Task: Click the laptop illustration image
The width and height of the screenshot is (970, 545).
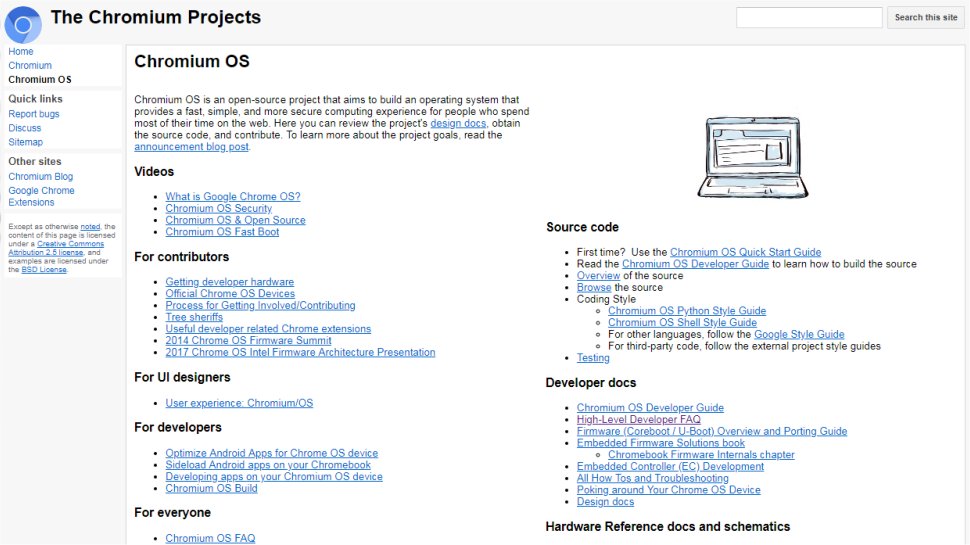Action: [x=753, y=157]
